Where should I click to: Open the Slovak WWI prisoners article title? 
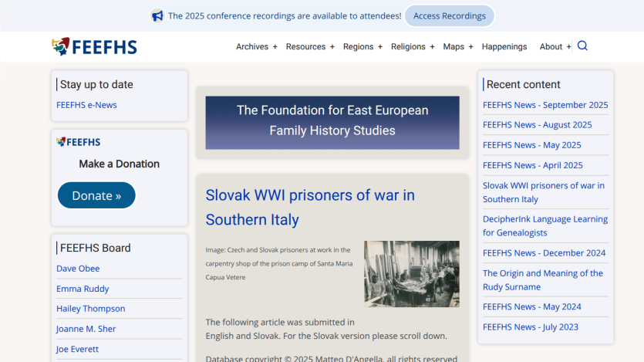tap(310, 208)
